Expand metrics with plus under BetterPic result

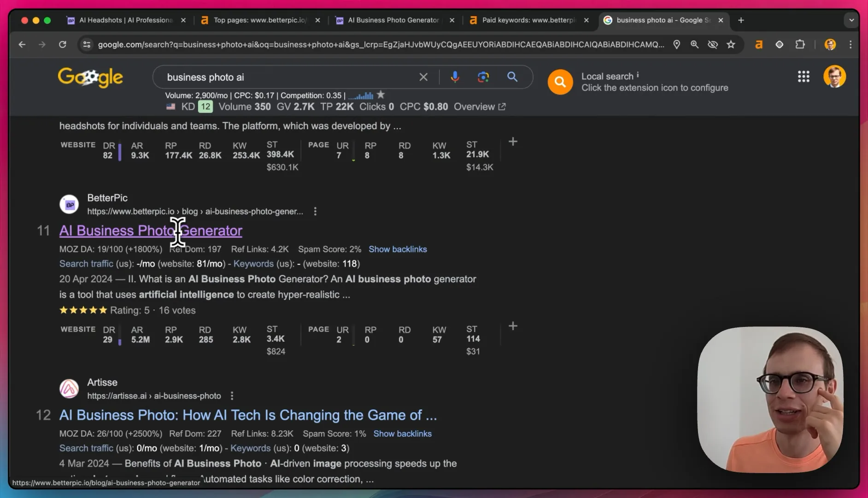point(513,326)
